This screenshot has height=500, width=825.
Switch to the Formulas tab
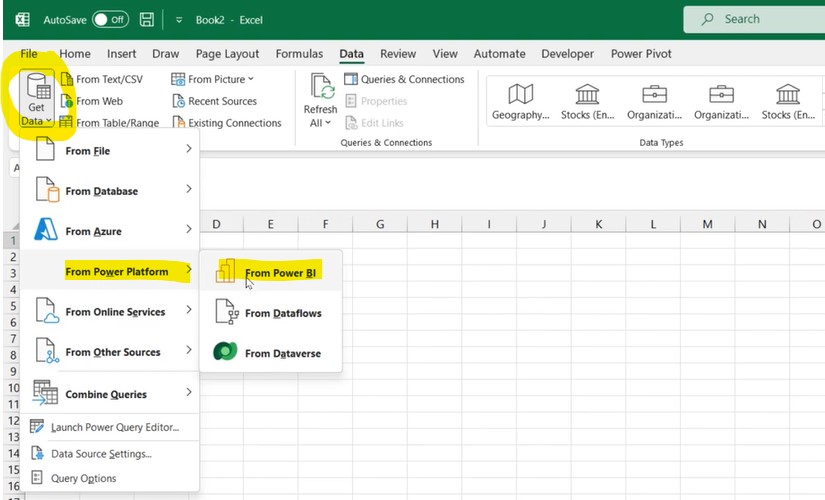tap(299, 54)
